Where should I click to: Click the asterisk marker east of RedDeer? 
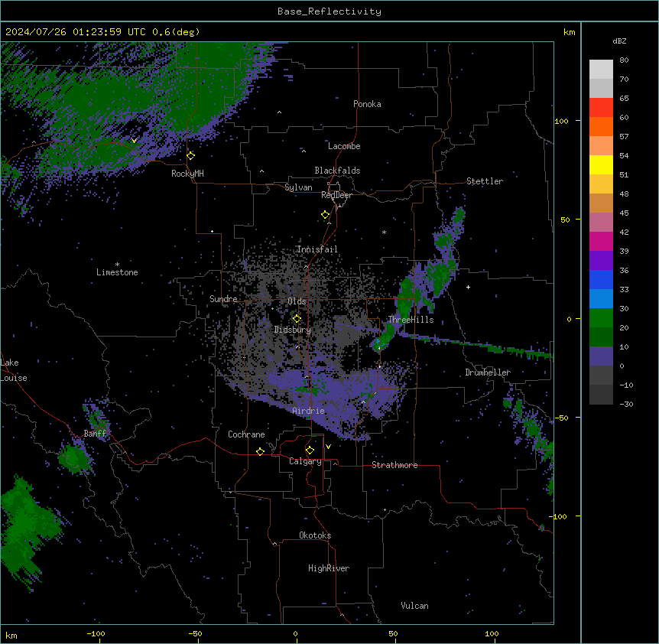tap(384, 232)
